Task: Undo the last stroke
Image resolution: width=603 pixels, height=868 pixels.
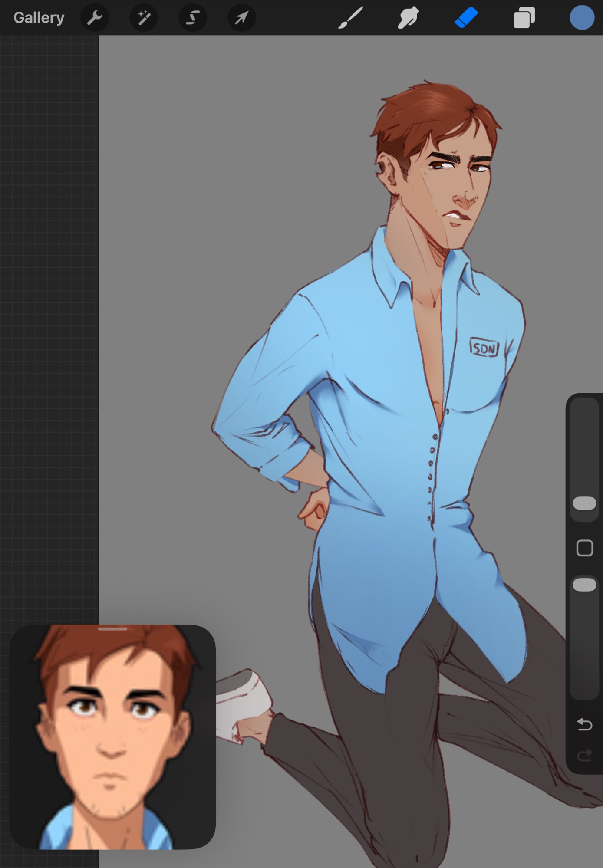Action: coord(584,724)
